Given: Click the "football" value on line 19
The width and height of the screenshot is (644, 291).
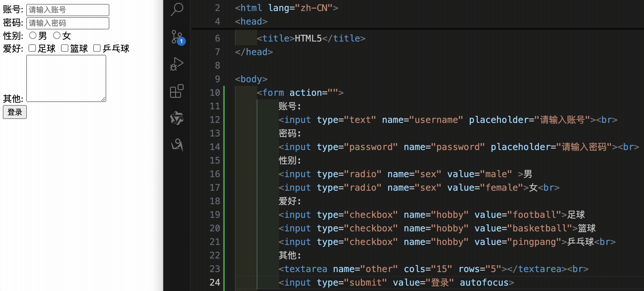Looking at the screenshot, I should (x=534, y=215).
